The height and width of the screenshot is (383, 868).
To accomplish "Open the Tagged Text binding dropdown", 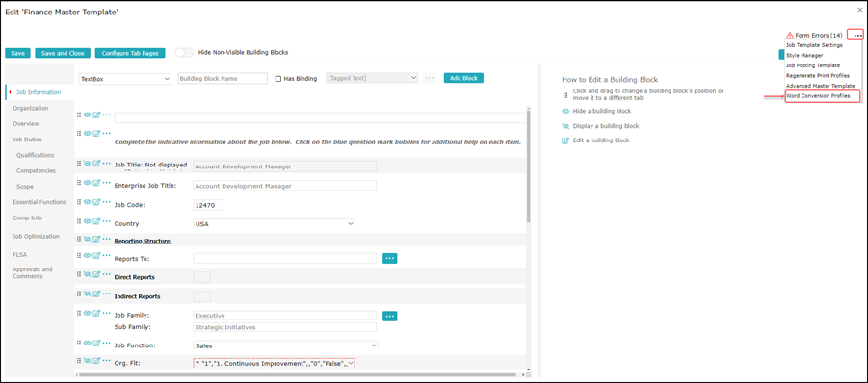I will 372,79.
